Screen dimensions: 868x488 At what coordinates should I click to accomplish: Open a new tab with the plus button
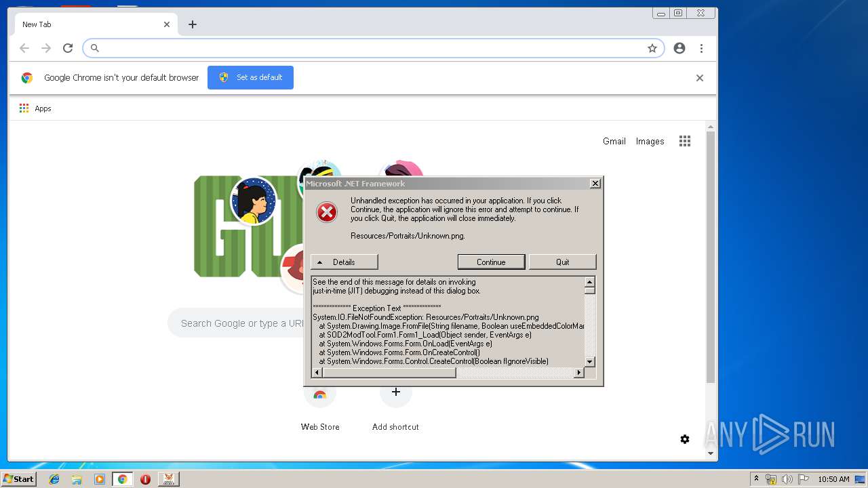tap(193, 24)
